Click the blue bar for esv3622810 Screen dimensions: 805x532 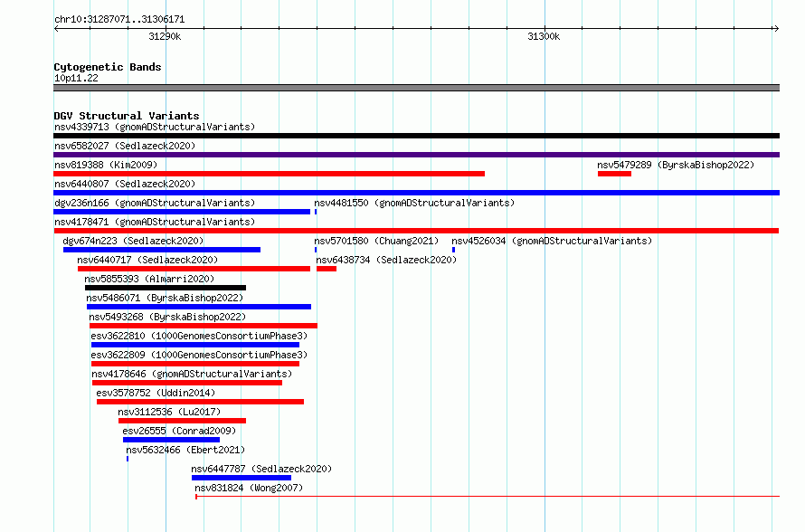[x=195, y=345]
